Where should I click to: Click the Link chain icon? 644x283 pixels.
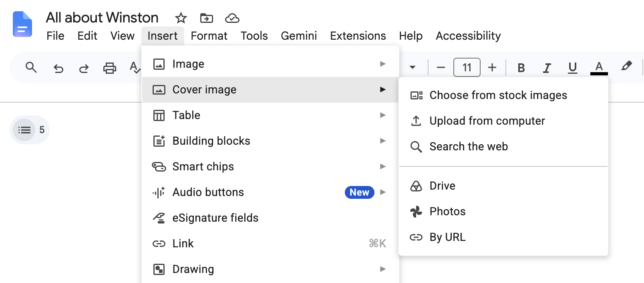pyautogui.click(x=159, y=244)
